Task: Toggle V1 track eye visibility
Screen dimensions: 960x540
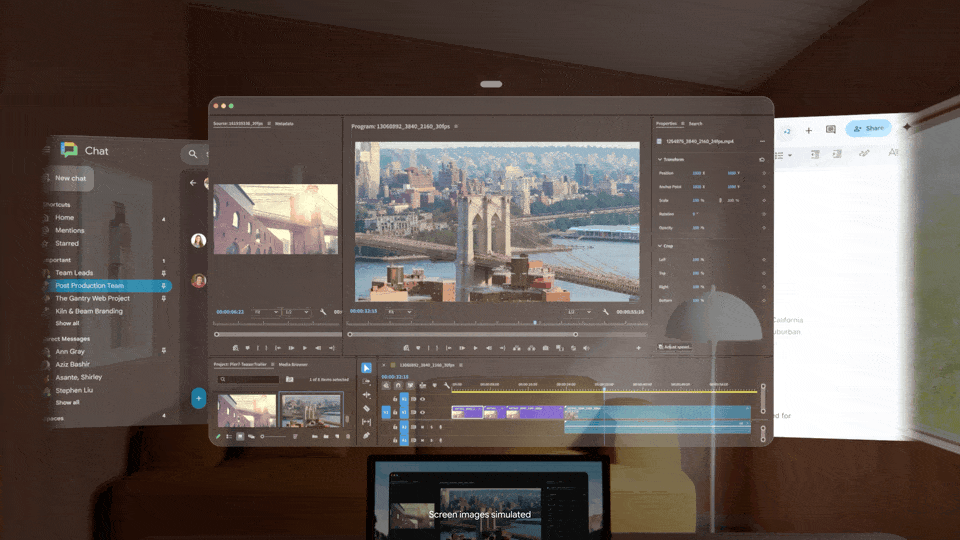Action: pos(422,413)
